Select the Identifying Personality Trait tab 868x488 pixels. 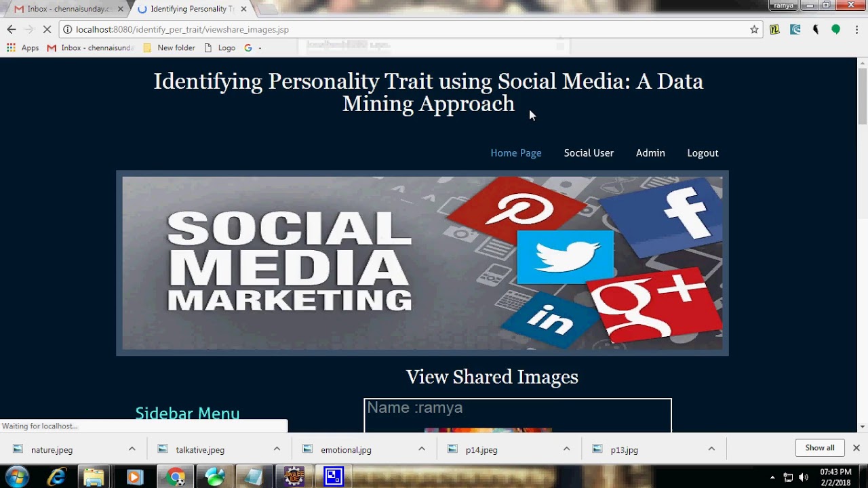tap(190, 9)
